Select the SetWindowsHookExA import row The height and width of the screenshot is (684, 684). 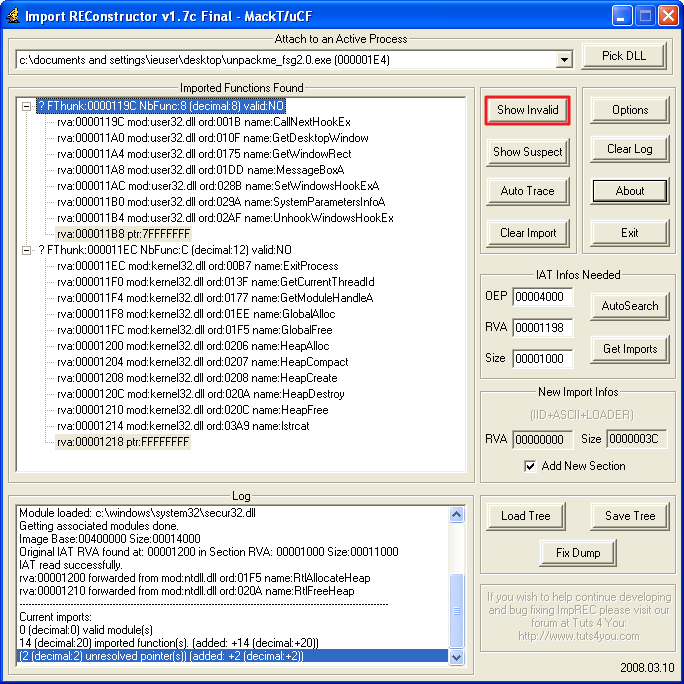click(218, 186)
